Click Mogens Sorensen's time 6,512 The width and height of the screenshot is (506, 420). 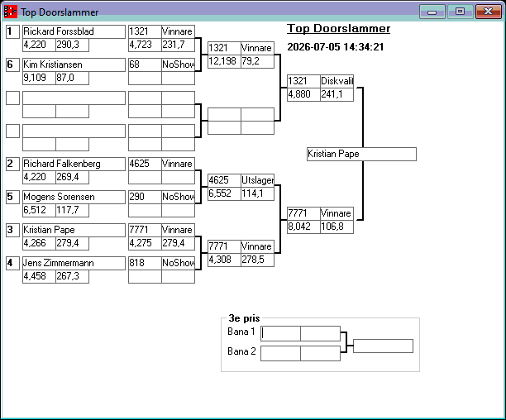39,210
